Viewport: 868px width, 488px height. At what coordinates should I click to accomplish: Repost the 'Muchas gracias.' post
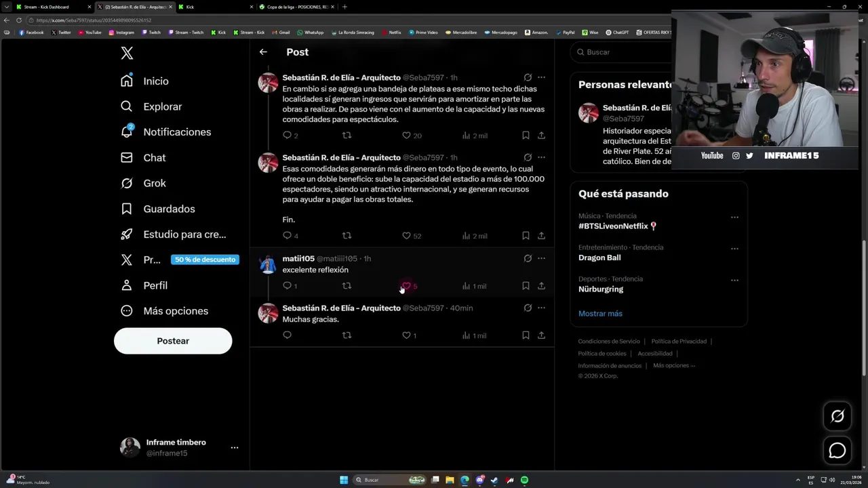(347, 335)
